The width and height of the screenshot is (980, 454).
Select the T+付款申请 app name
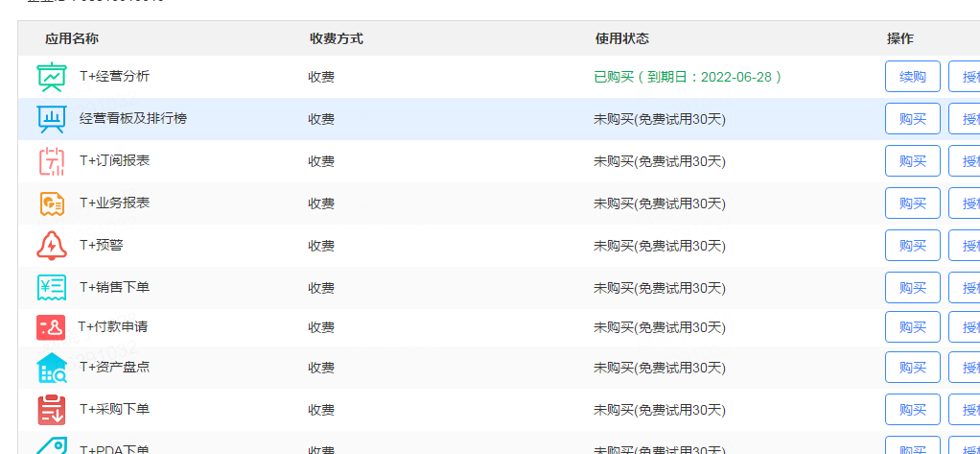[x=113, y=326]
